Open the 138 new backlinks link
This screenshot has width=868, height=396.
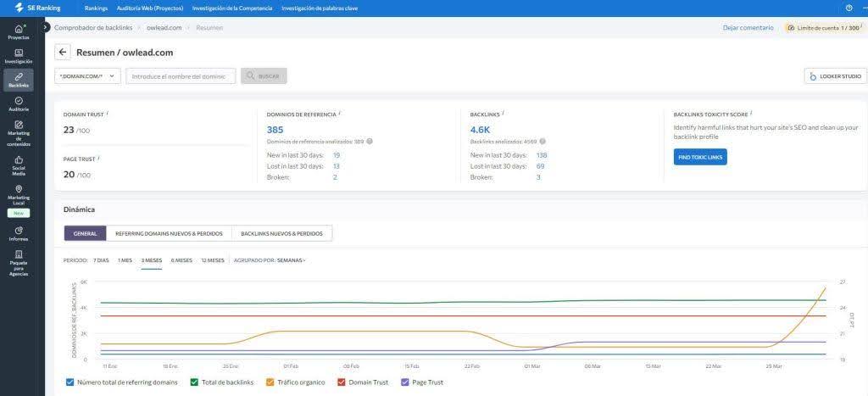coord(542,155)
